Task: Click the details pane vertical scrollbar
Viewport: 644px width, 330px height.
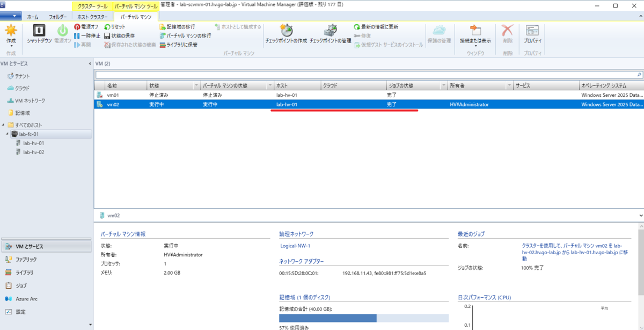Action: pyautogui.click(x=641, y=263)
